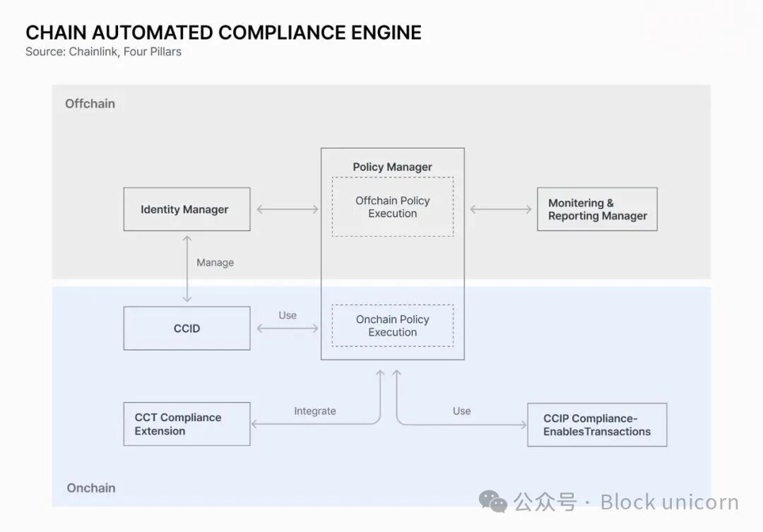
Task: Click the Onchain Policy Execution dashed box
Action: pyautogui.click(x=393, y=326)
